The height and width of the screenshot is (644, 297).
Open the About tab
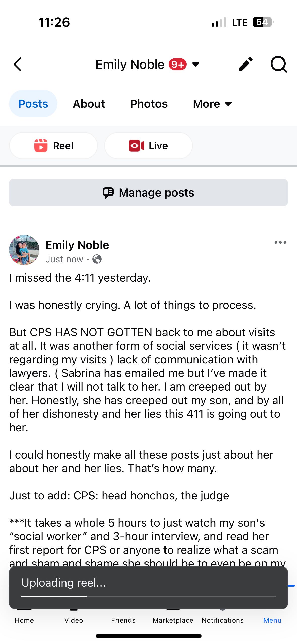(x=89, y=104)
